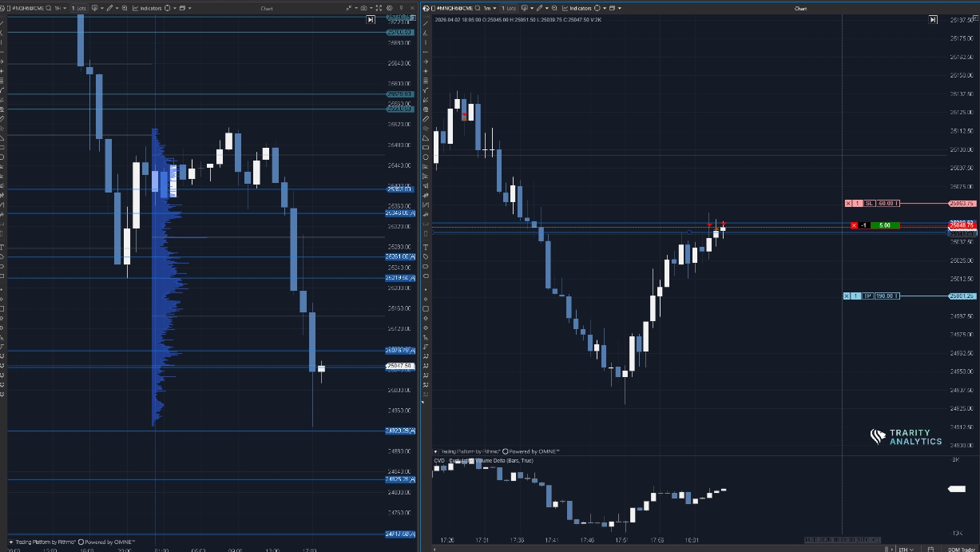Cancel the TP take-profit order
Image resolution: width=980 pixels, height=552 pixels.
(847, 296)
